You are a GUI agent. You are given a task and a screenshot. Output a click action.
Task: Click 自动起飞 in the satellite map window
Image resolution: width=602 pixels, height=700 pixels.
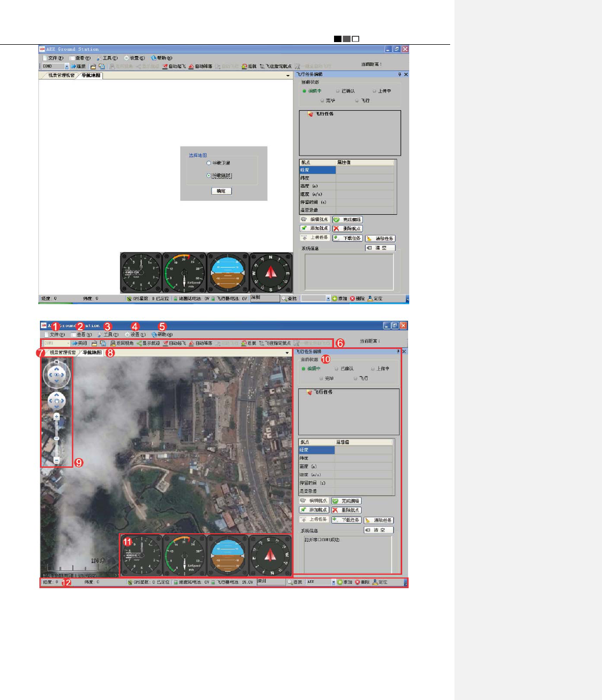[174, 344]
